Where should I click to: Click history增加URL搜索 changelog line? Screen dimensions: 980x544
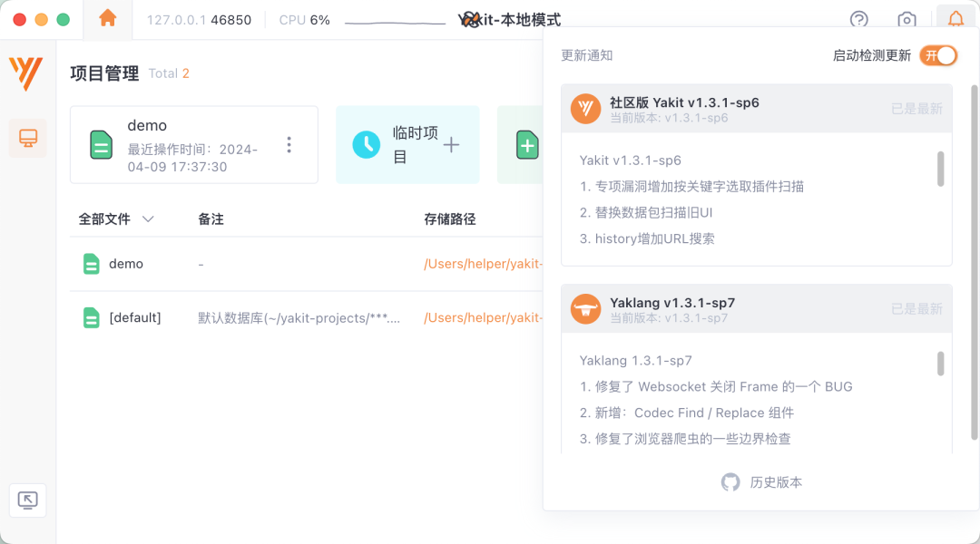coord(648,238)
